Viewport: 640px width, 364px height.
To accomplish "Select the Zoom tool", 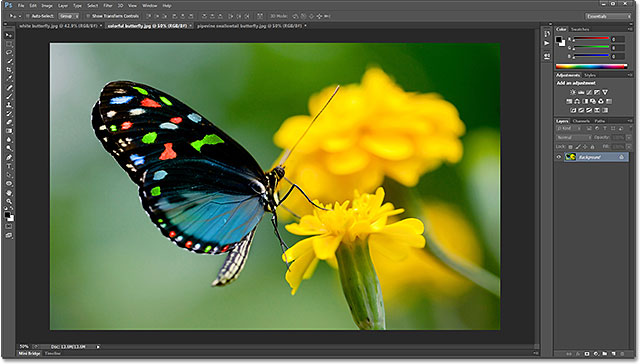I will point(9,201).
